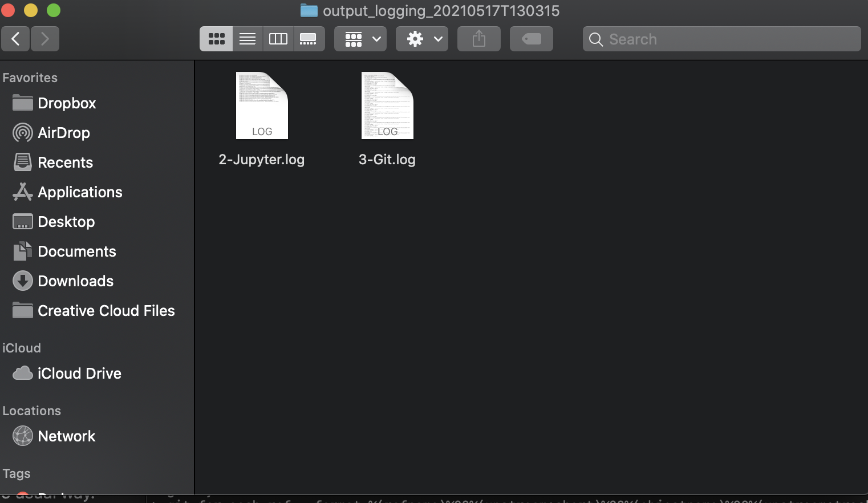
Task: Expand the search field with the magnifier
Action: [595, 39]
